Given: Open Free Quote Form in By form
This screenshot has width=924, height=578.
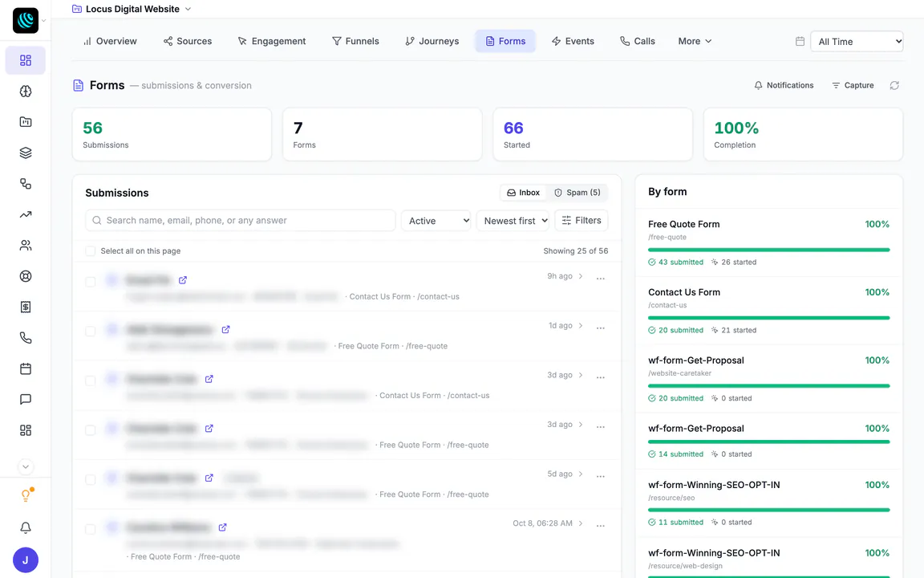Looking at the screenshot, I should click(x=683, y=224).
